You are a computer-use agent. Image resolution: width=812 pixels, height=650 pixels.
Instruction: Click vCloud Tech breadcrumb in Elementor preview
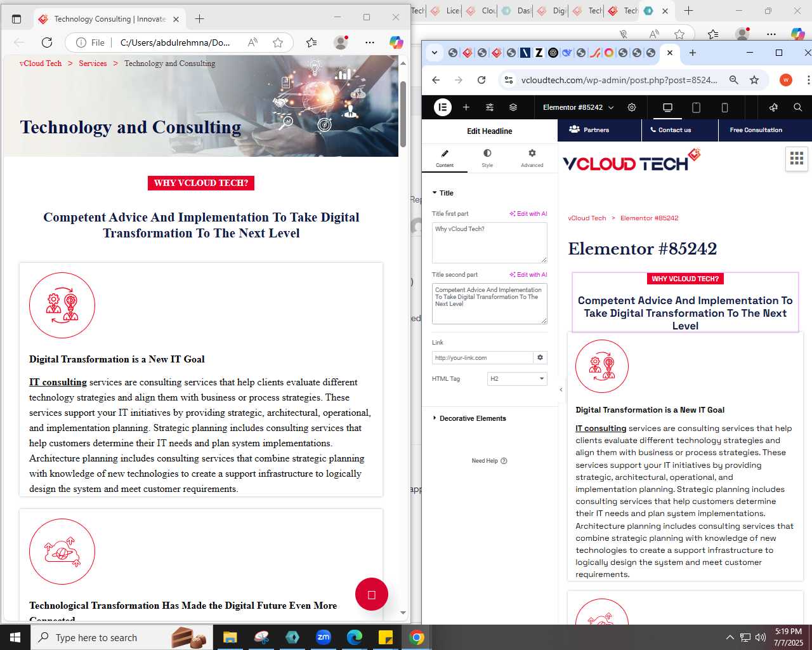(x=587, y=218)
